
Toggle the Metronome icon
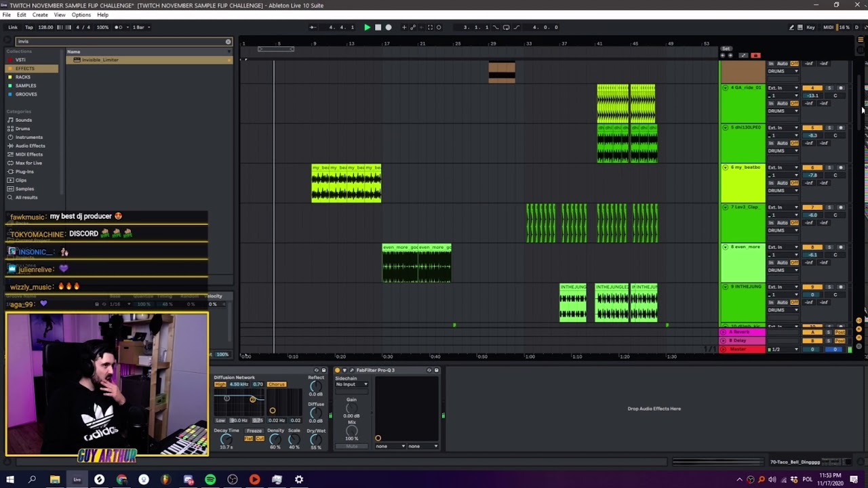click(x=121, y=27)
